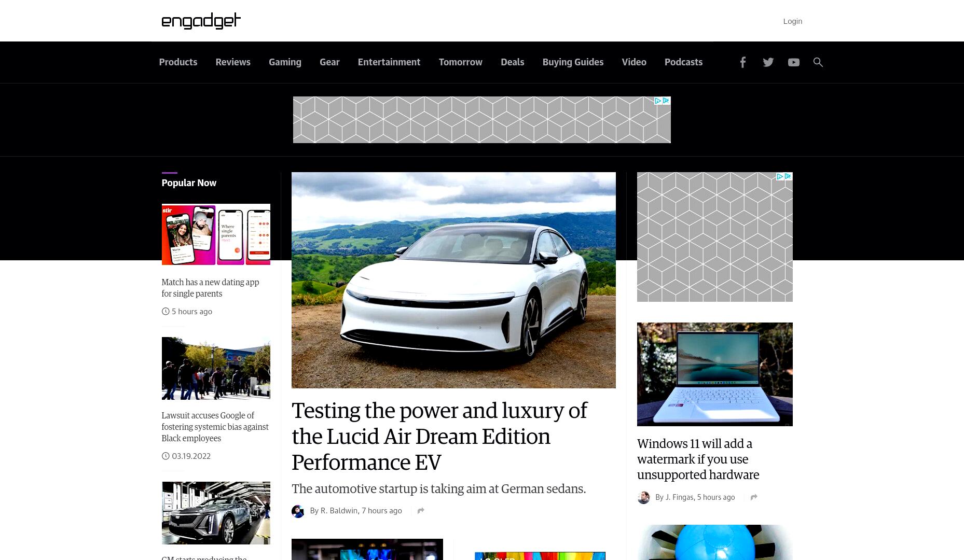Open the Windows 11 watermark article headline
Screen dimensions: 964x560
(x=698, y=459)
